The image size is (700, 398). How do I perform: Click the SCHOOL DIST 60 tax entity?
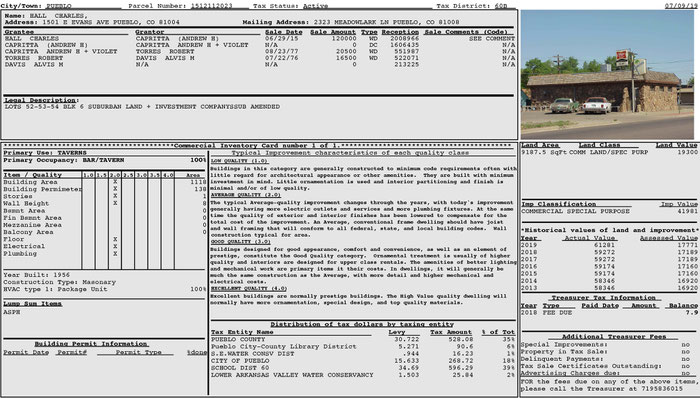pos(240,368)
